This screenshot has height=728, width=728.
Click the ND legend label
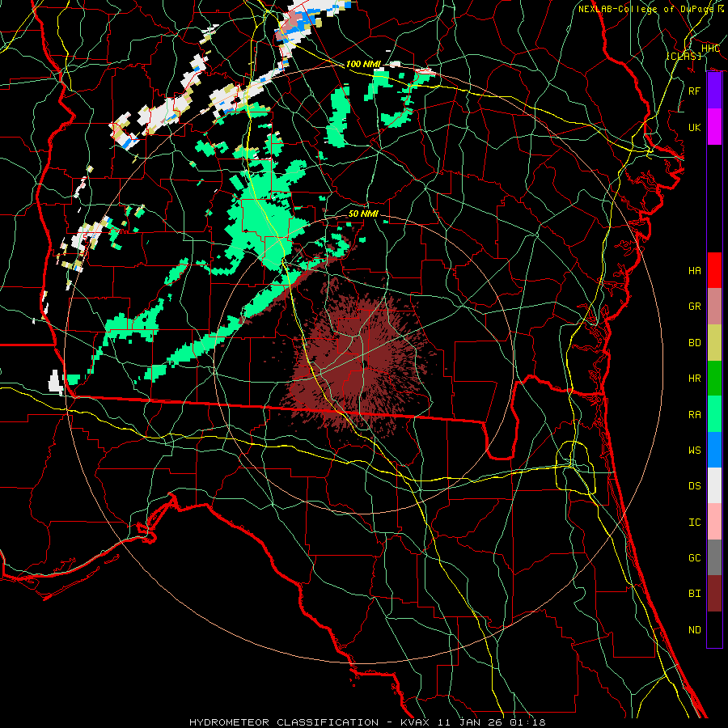click(695, 630)
